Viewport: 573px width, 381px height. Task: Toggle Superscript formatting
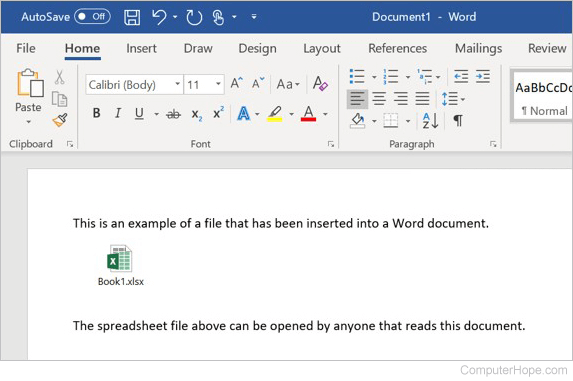coord(218,113)
